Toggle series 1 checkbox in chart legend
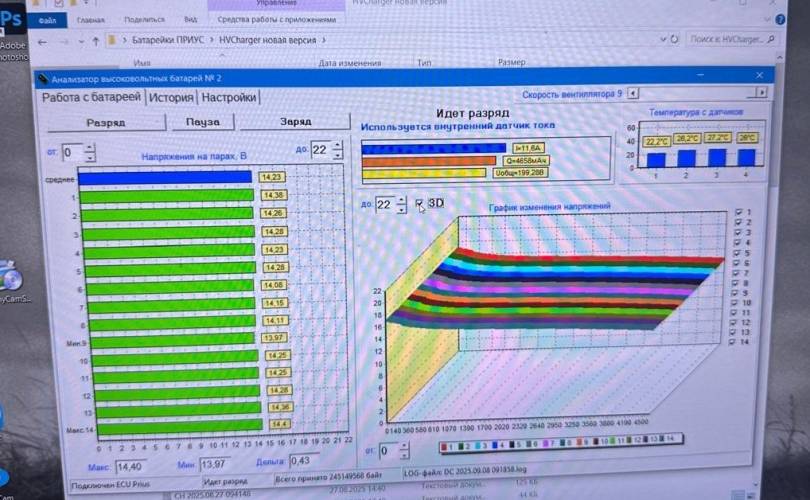 [x=738, y=212]
